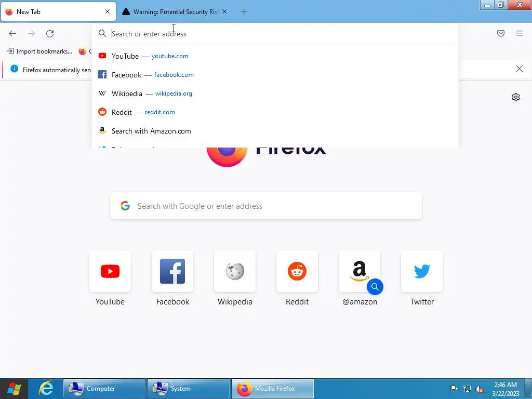Close the Potential Security Risk tab
This screenshot has width=532, height=399.
click(224, 11)
